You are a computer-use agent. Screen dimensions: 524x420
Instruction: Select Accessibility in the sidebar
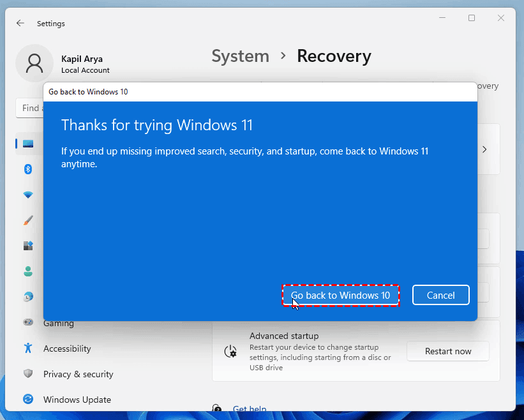(x=67, y=349)
